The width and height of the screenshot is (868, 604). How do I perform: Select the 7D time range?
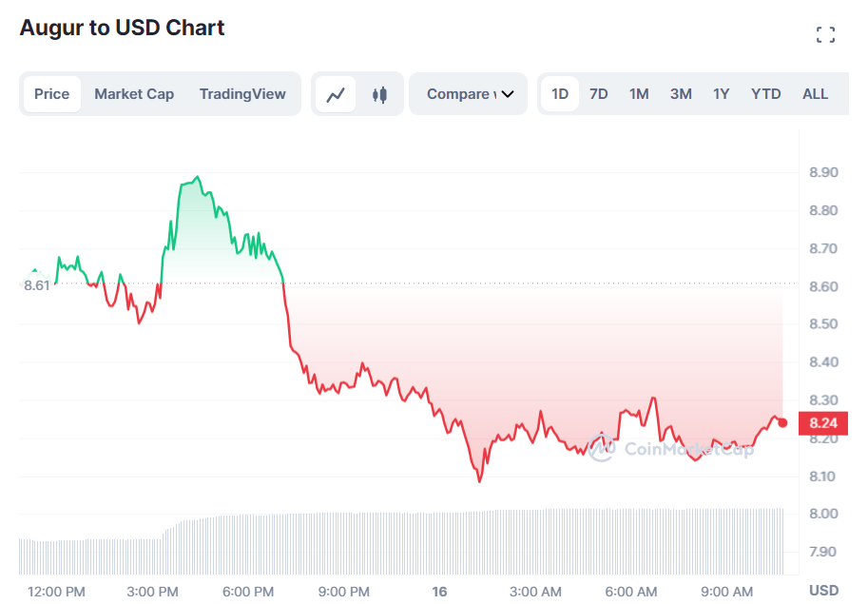tap(598, 93)
